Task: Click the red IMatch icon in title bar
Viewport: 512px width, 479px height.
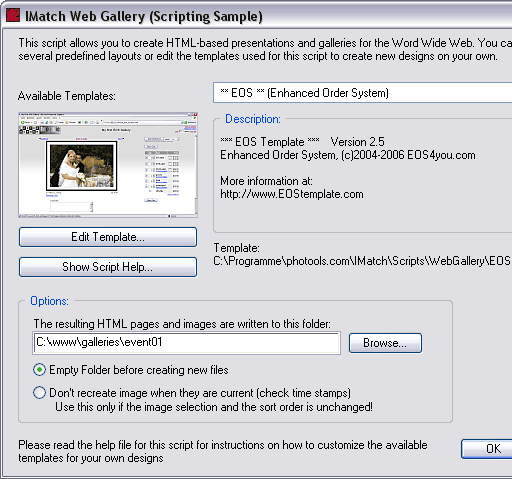Action: 13,15
